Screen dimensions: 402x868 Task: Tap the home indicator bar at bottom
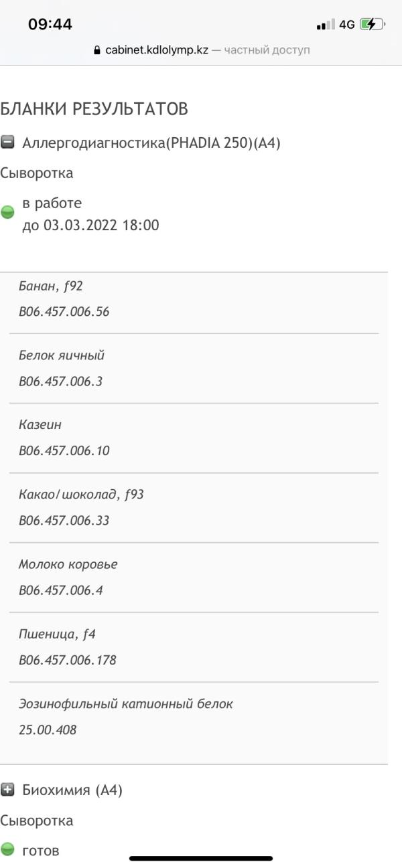201,858
